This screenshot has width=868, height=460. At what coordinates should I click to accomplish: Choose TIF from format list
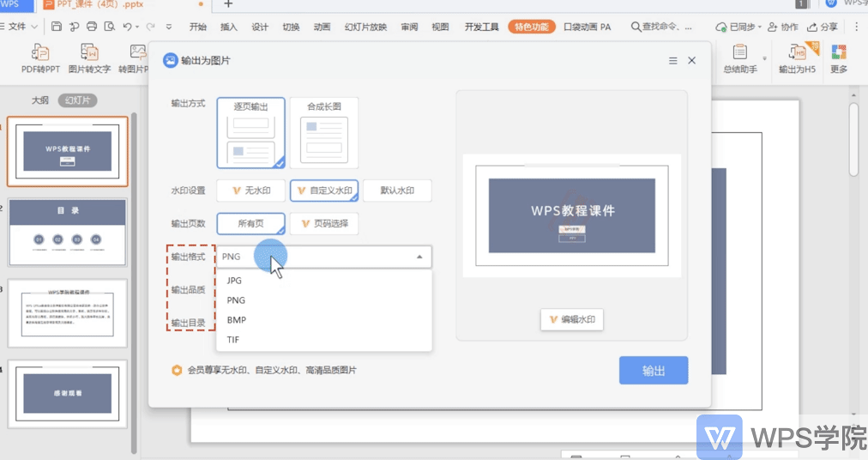[x=324, y=340]
